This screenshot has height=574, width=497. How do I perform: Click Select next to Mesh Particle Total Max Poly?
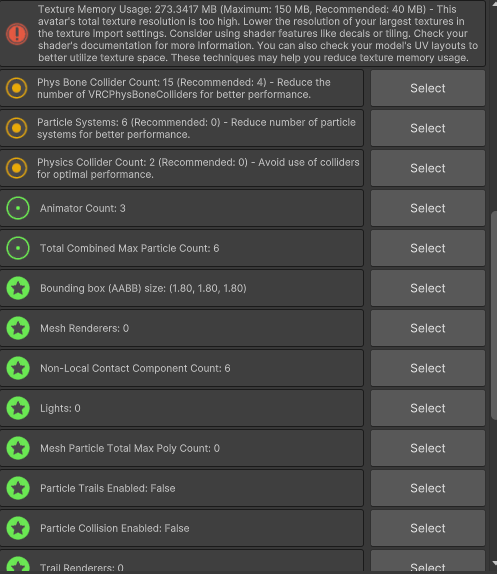point(428,448)
